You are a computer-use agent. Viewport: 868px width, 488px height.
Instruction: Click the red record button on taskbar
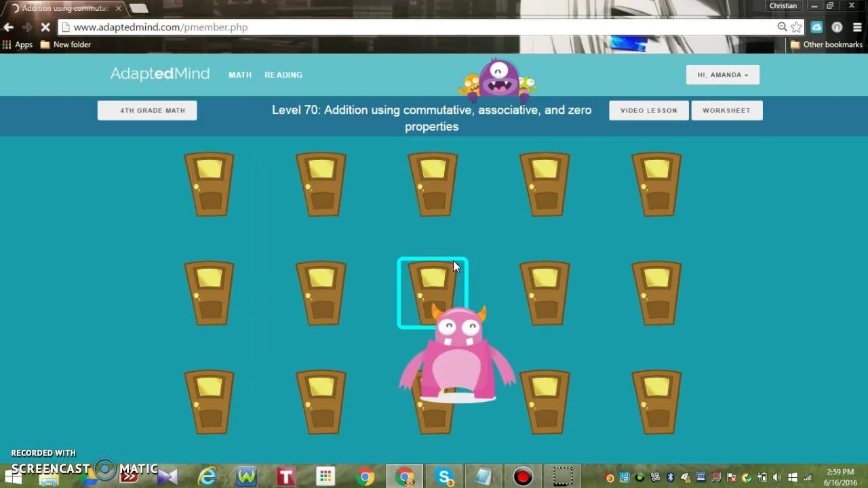(523, 476)
